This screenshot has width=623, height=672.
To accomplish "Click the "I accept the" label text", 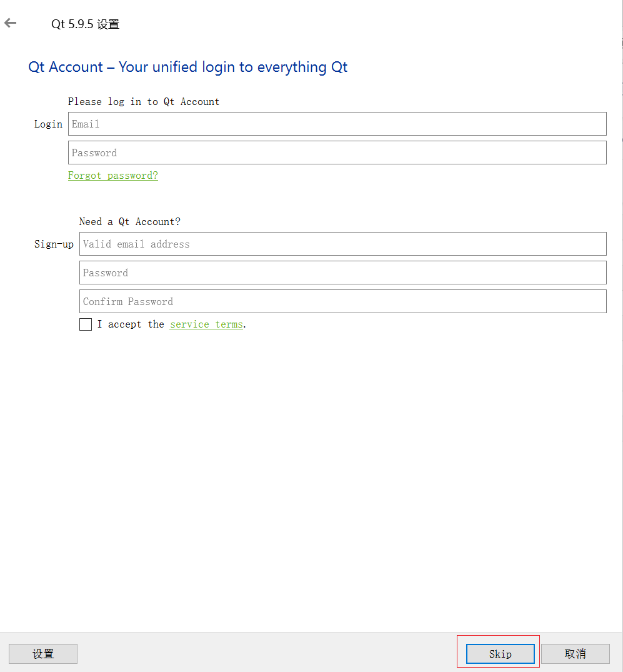I will tap(131, 324).
